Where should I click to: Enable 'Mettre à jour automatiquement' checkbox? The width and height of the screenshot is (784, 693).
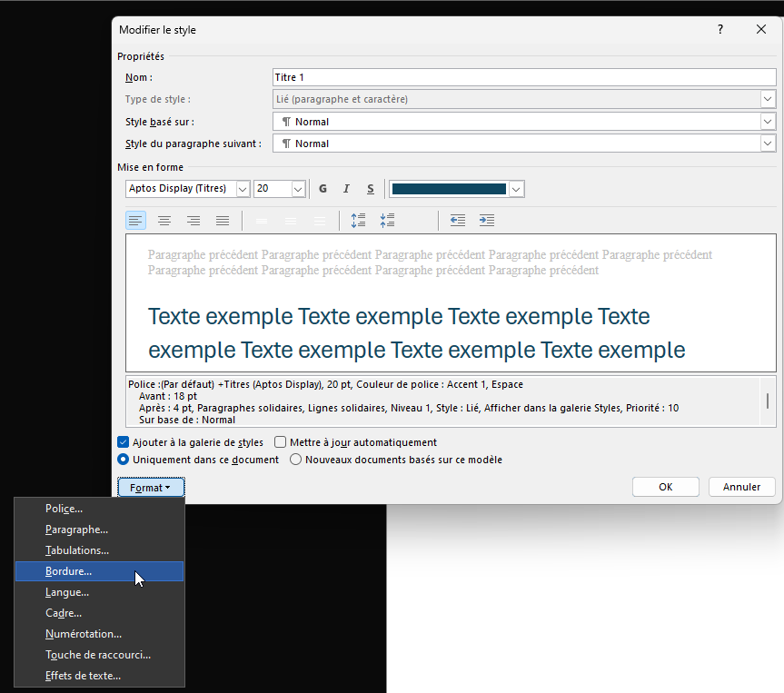click(281, 442)
